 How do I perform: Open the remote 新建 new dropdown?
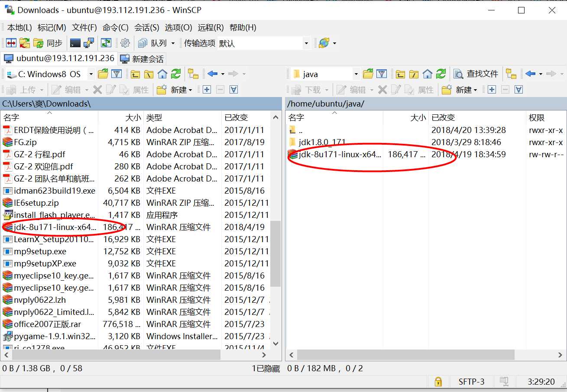460,90
